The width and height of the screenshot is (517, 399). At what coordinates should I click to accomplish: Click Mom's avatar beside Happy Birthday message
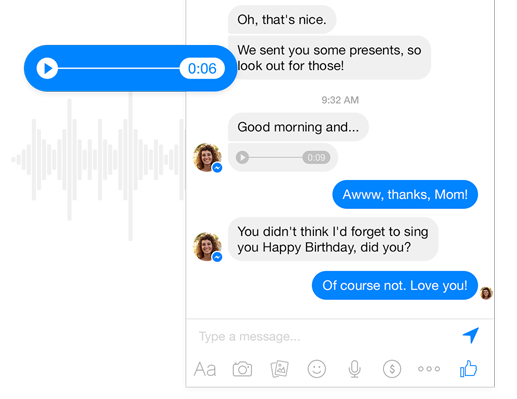coord(207,247)
